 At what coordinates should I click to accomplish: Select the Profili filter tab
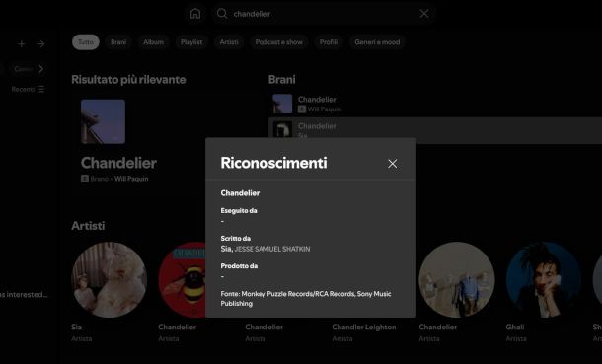click(x=329, y=42)
